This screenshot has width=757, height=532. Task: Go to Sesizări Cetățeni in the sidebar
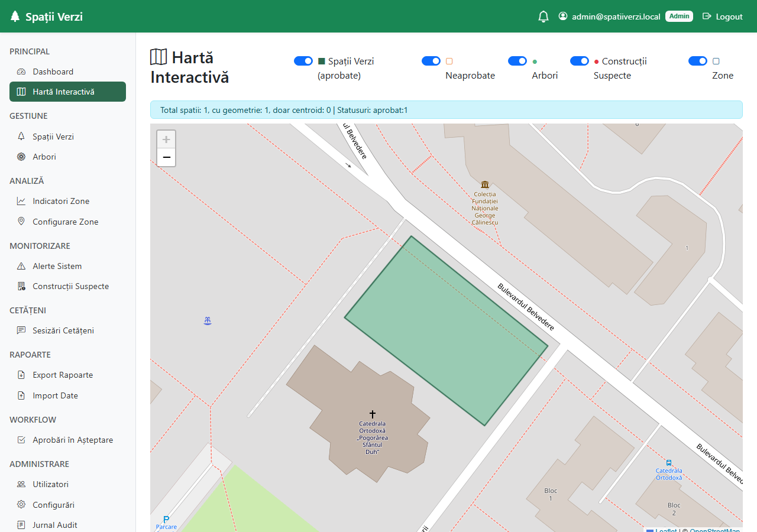(67, 330)
